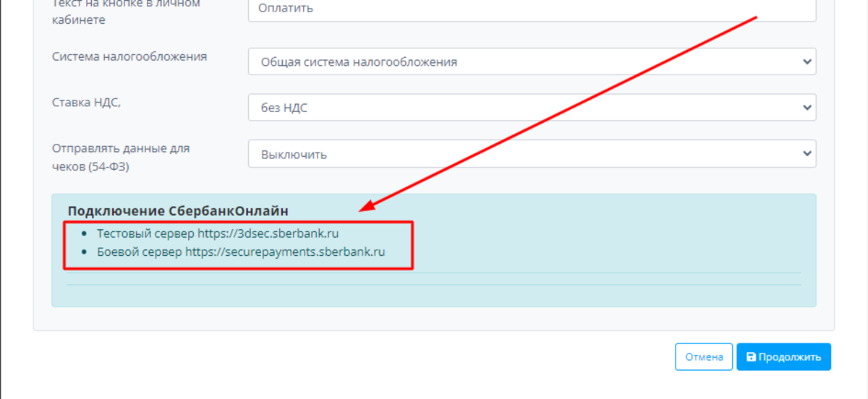Click chevron arrow of Система налогообложения dropdown
The width and height of the screenshot is (868, 399).
(807, 62)
